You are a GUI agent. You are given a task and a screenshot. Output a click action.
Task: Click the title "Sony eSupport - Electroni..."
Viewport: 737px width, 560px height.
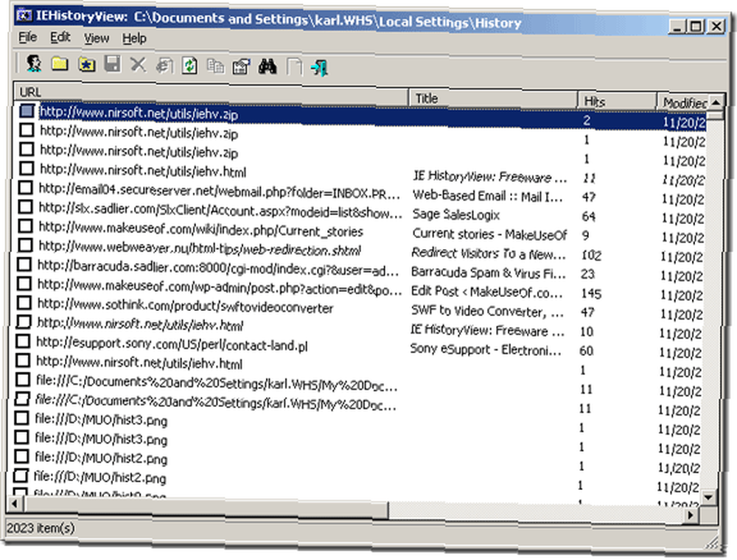(x=486, y=349)
